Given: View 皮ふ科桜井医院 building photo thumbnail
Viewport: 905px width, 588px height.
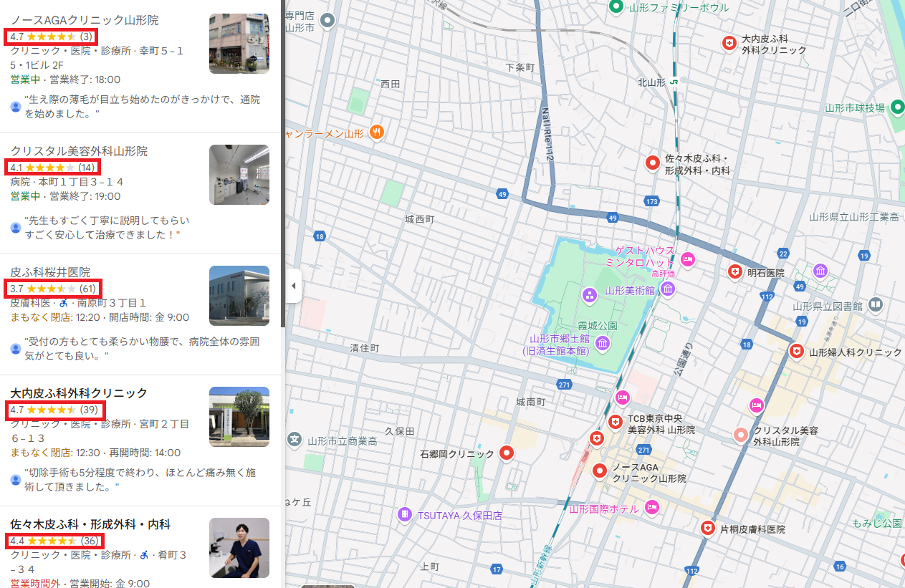Looking at the screenshot, I should tap(239, 296).
